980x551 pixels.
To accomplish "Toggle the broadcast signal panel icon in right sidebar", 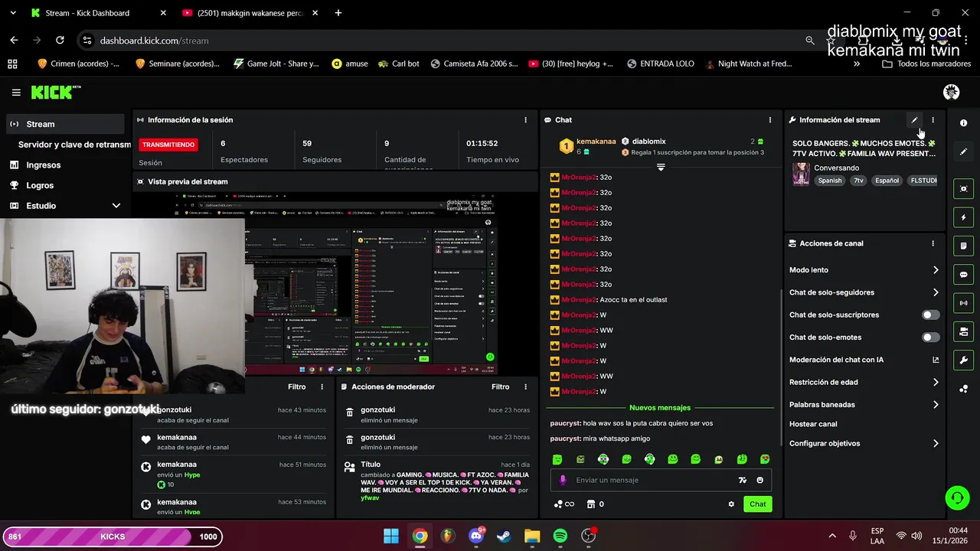I will click(963, 303).
